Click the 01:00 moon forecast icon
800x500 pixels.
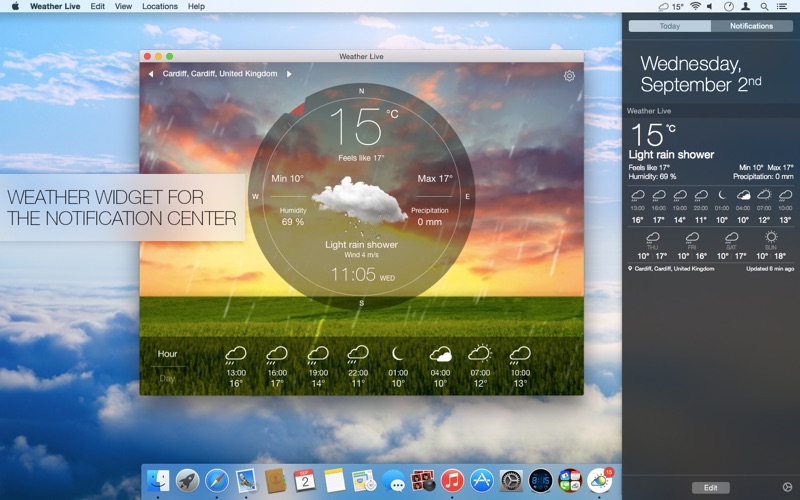(x=398, y=354)
